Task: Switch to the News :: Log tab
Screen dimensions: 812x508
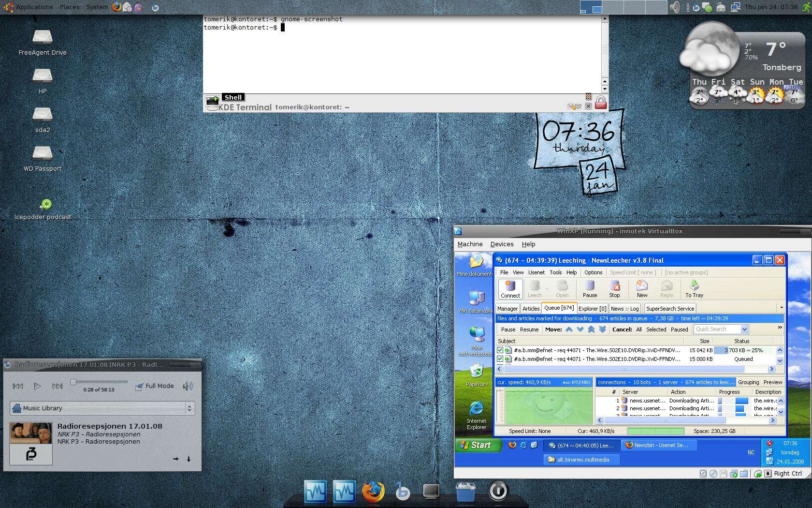Action: click(624, 308)
